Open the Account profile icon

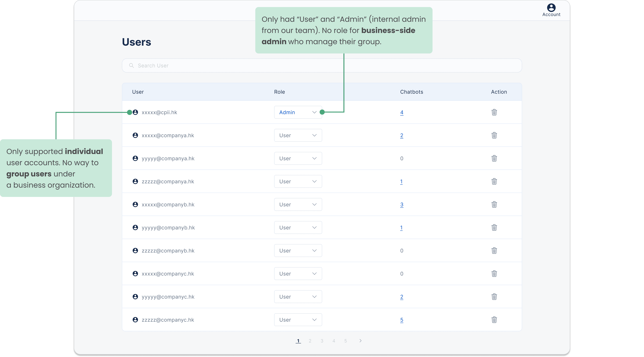pos(551,8)
